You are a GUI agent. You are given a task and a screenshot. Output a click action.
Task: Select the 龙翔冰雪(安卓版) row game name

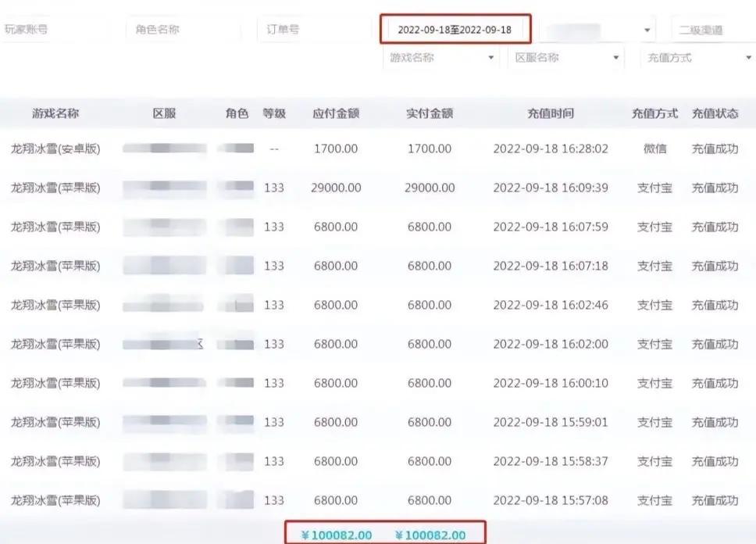pos(55,149)
